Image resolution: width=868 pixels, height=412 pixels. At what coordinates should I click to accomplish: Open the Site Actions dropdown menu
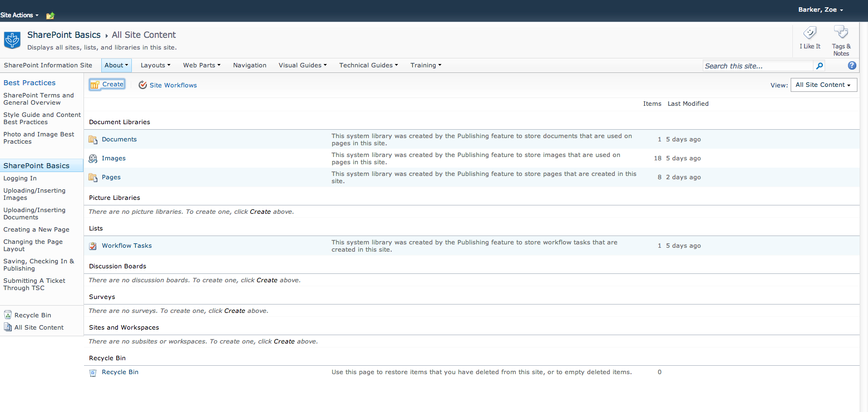coord(19,15)
